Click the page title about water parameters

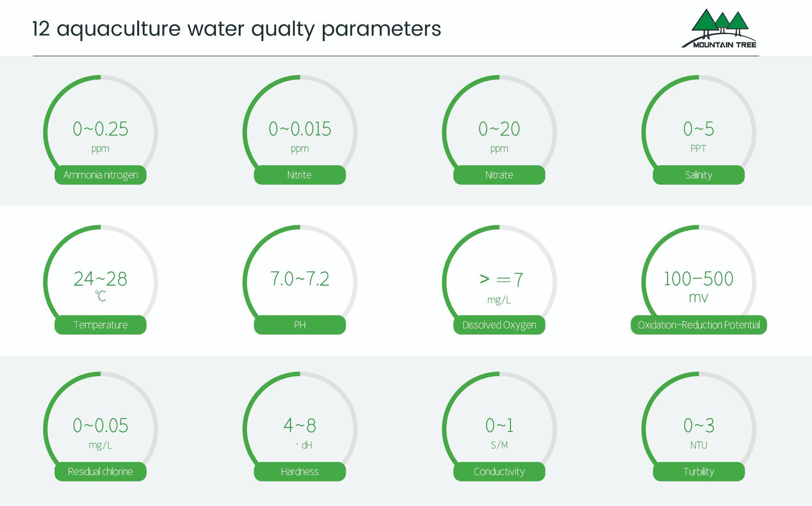[236, 29]
